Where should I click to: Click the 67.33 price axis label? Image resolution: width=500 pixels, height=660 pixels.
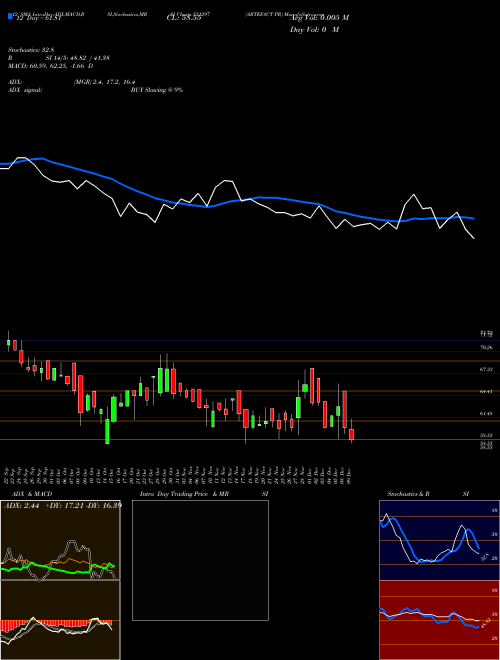[x=486, y=370]
